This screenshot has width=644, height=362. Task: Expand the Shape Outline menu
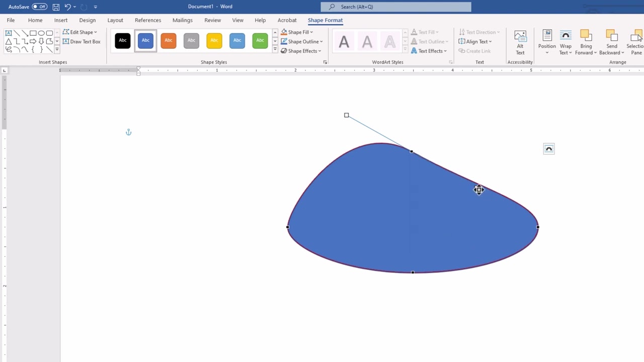(x=302, y=42)
